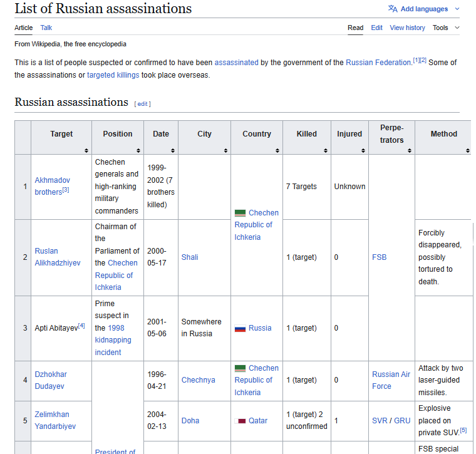Image resolution: width=476 pixels, height=454 pixels.
Task: Click the '1996-04-21' date cell
Action: click(161, 381)
